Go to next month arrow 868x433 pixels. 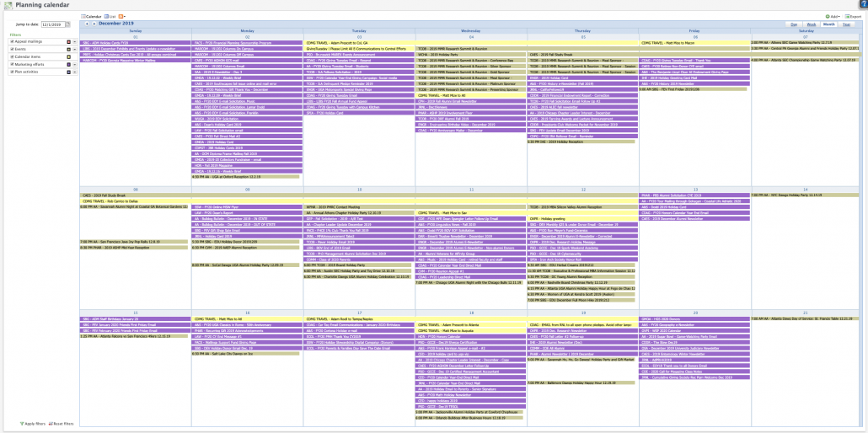(x=94, y=24)
